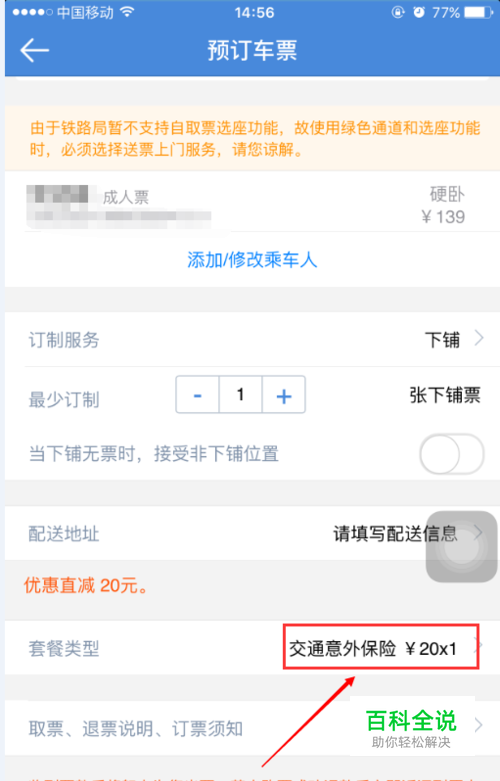This screenshot has height=781, width=500.
Task: Tap 添加/修改乘车人 link
Action: coord(252,260)
